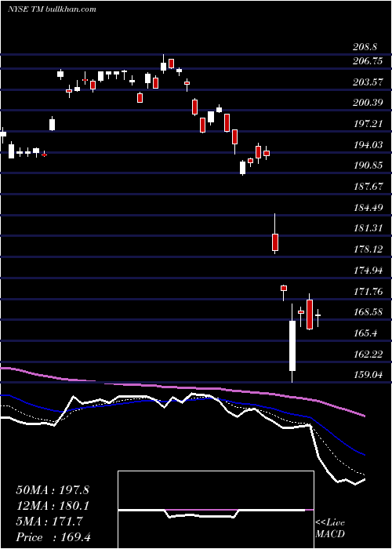Viewport: 392px width, 549px height.
Task: Click the 190.85 price level label
Action: pyautogui.click(x=368, y=165)
